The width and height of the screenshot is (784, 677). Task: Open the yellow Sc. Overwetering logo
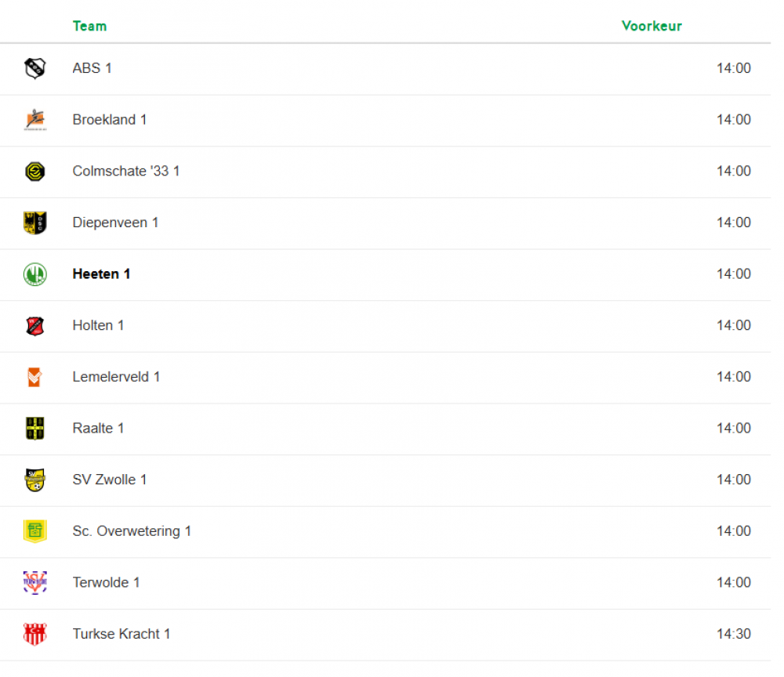[35, 531]
